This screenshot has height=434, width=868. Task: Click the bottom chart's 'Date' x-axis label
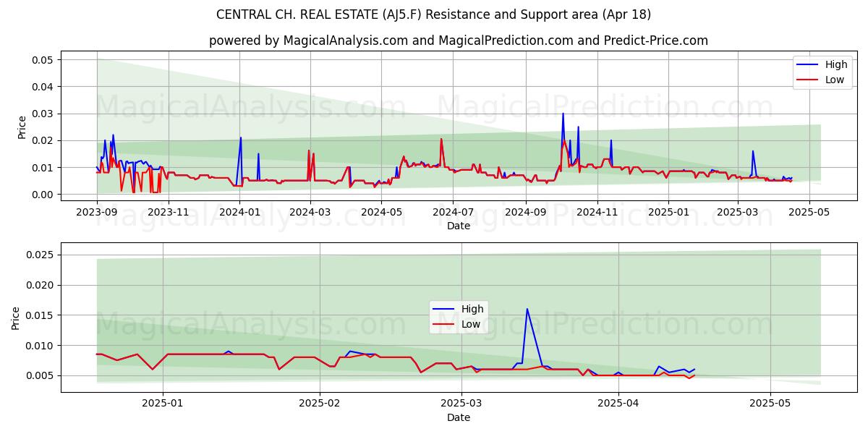click(459, 417)
